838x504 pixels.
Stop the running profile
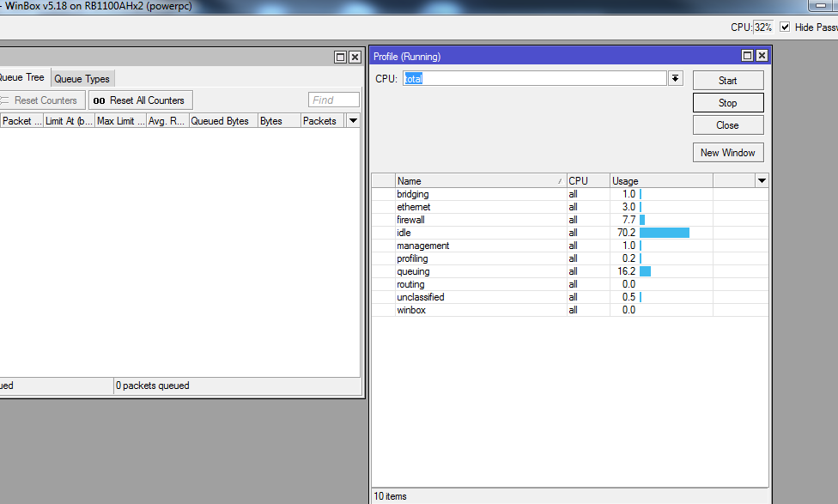point(728,103)
